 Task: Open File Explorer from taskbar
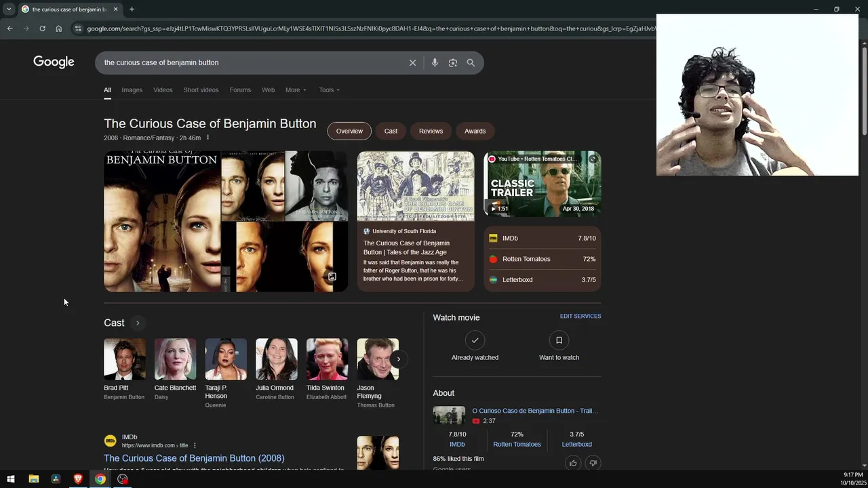33,479
